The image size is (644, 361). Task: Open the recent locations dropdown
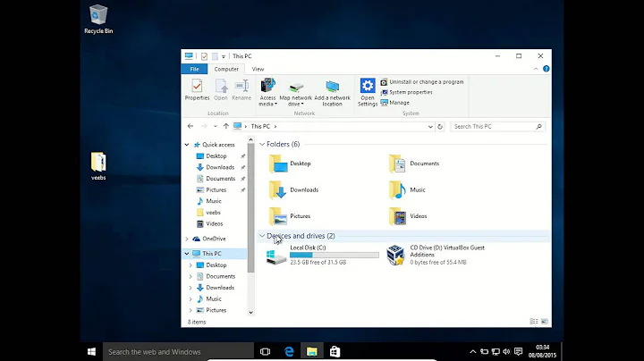point(216,126)
